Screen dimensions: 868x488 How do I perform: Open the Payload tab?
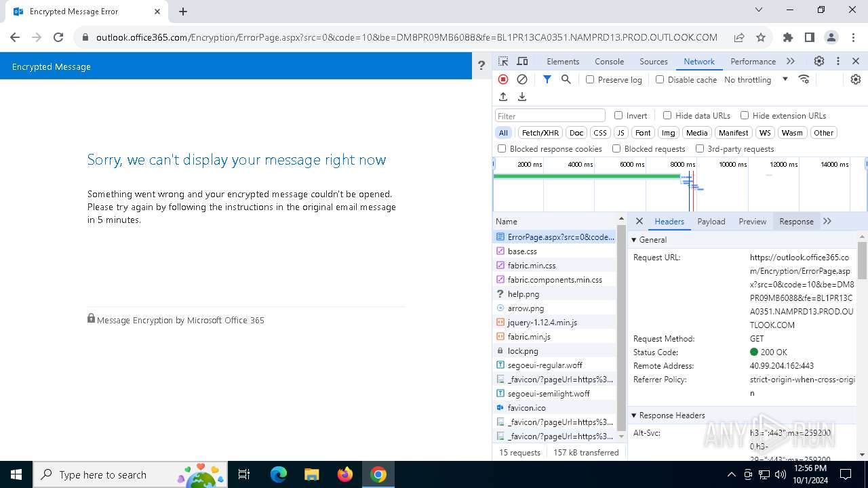tap(711, 221)
